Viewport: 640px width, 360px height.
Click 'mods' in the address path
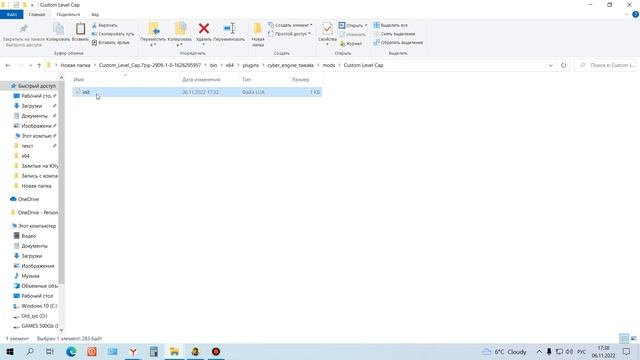tap(329, 65)
